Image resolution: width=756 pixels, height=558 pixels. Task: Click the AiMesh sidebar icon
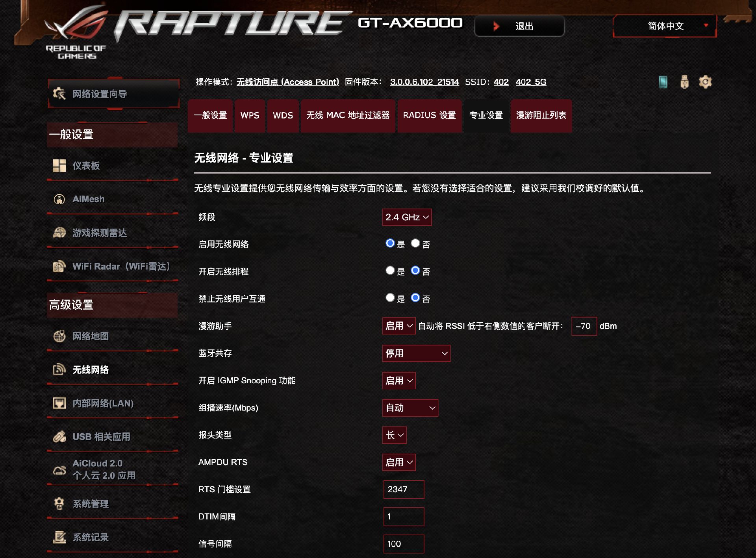(59, 199)
